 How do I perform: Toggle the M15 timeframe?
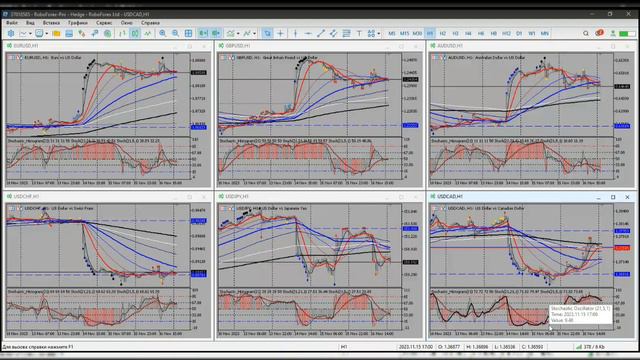pyautogui.click(x=404, y=33)
